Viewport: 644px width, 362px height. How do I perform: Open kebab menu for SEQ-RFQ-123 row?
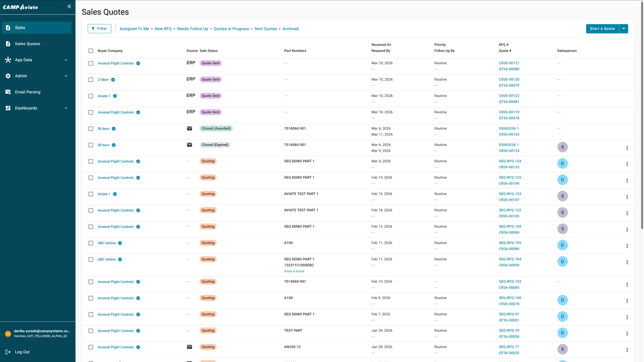[627, 197]
